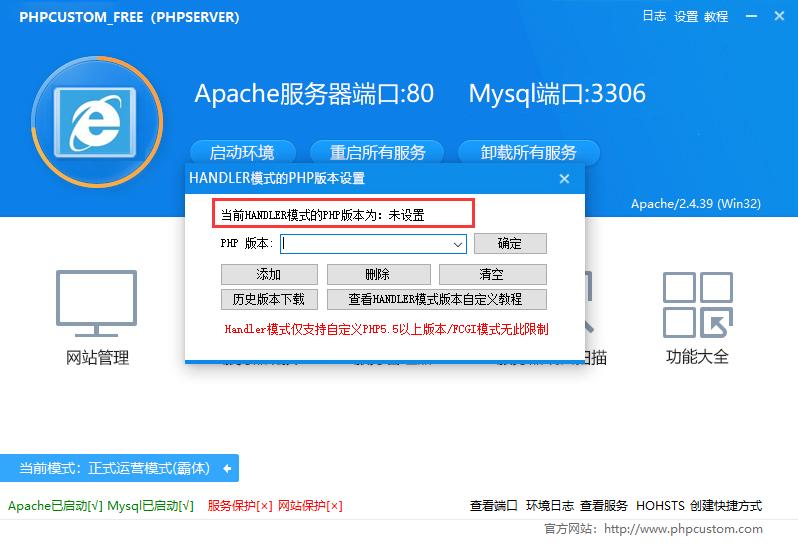Toggle 服务保护[×] status
Screen dimensions: 798x544
(240, 506)
